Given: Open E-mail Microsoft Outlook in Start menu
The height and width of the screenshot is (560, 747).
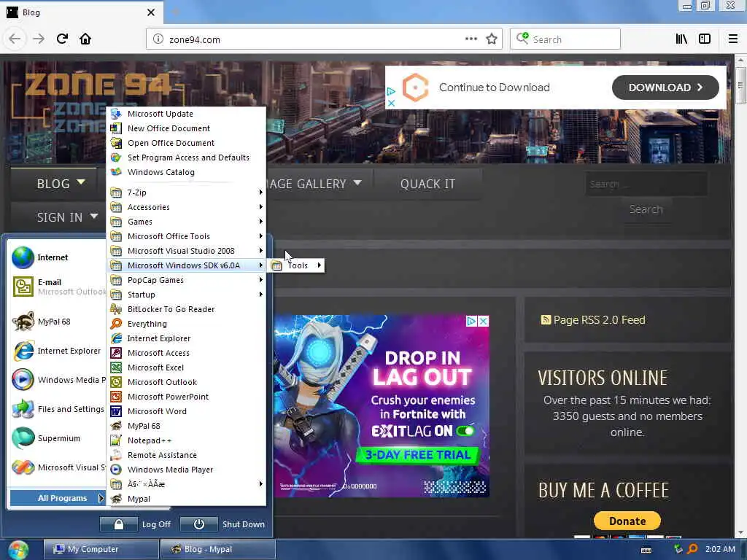Looking at the screenshot, I should pyautogui.click(x=57, y=287).
